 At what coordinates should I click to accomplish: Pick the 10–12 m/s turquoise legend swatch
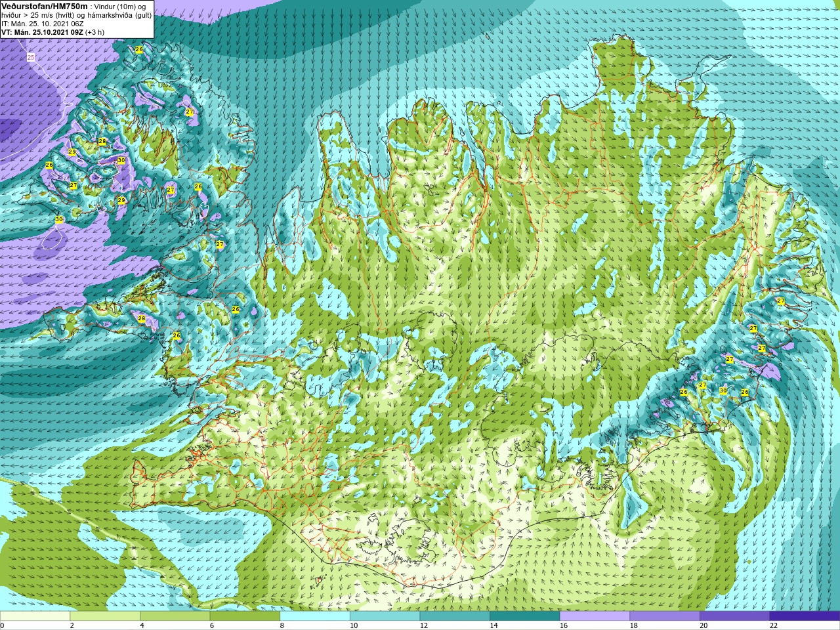(385, 616)
